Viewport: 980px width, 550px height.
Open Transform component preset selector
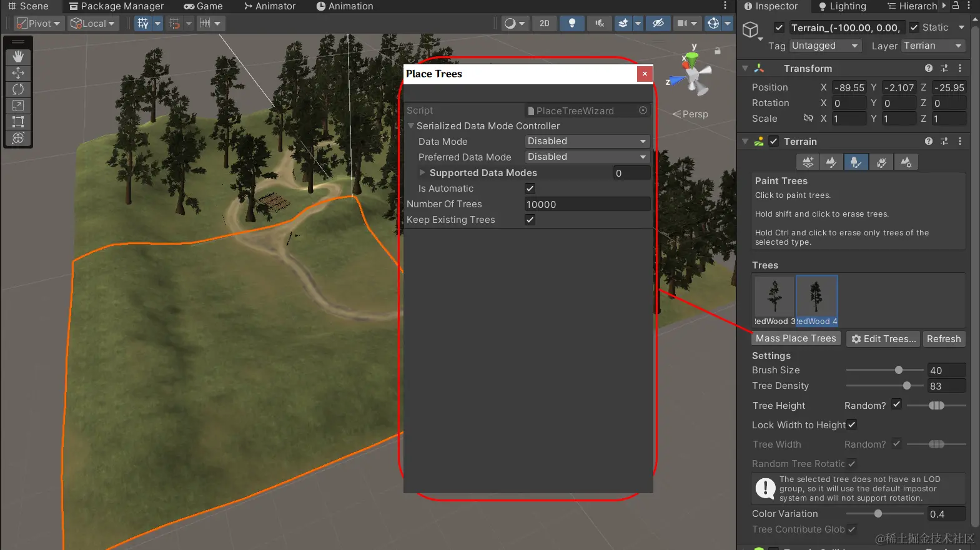(944, 68)
